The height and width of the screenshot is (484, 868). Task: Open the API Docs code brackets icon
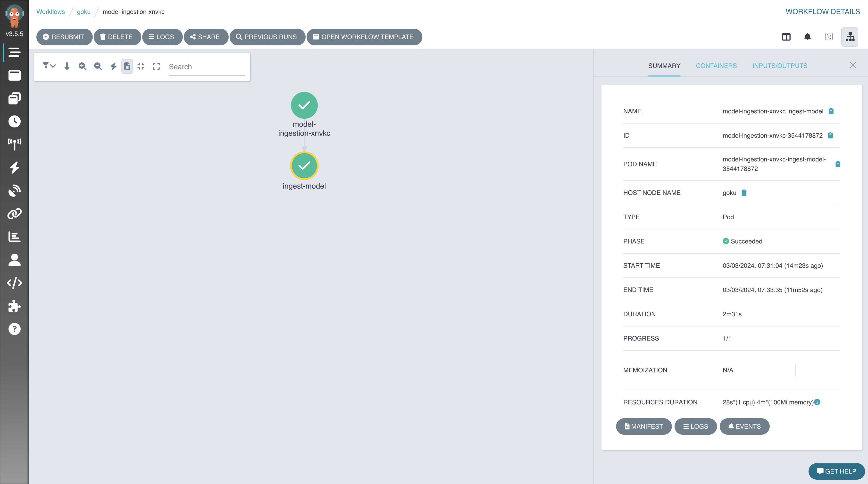tap(15, 283)
